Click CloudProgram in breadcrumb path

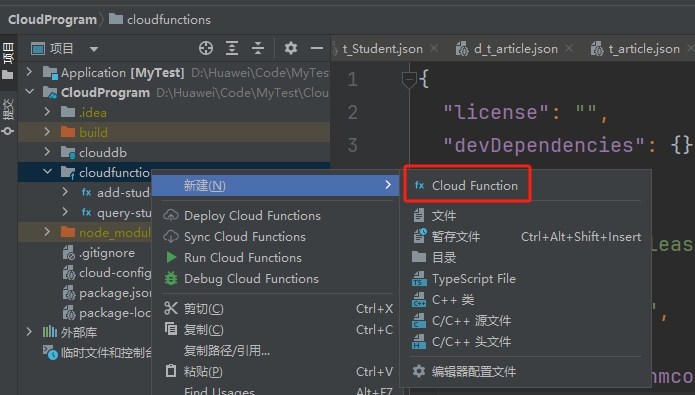point(52,20)
